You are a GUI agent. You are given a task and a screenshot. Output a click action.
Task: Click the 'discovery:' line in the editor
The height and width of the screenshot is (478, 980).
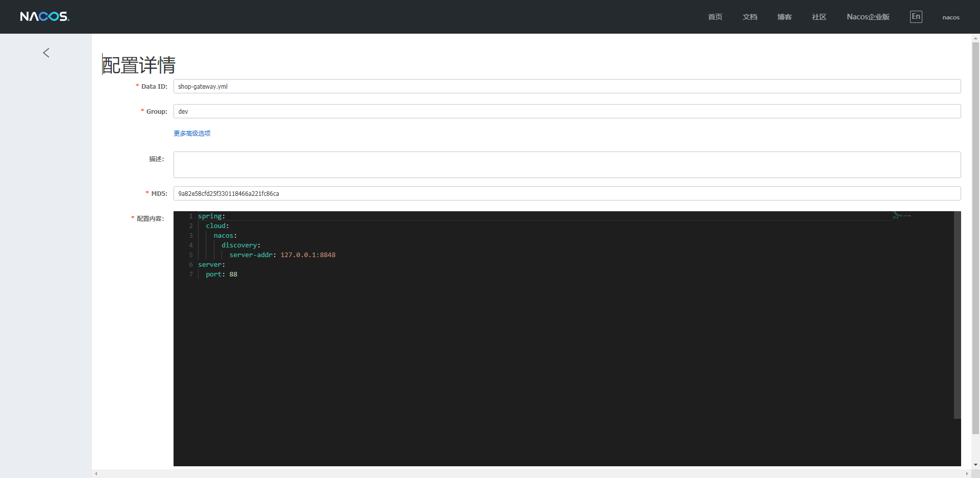click(x=241, y=245)
